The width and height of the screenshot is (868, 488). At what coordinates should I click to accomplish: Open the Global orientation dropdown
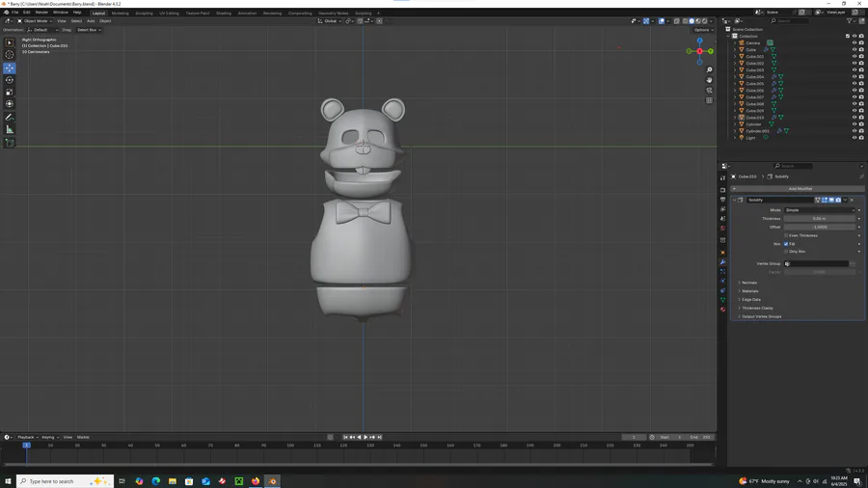330,21
